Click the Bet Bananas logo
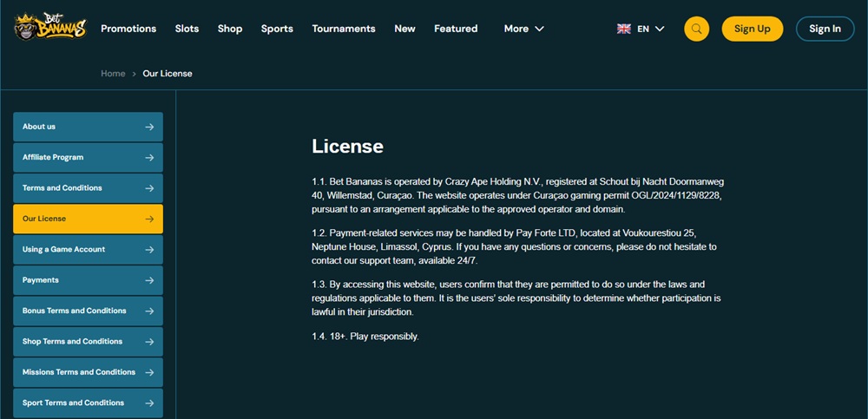 tap(50, 27)
